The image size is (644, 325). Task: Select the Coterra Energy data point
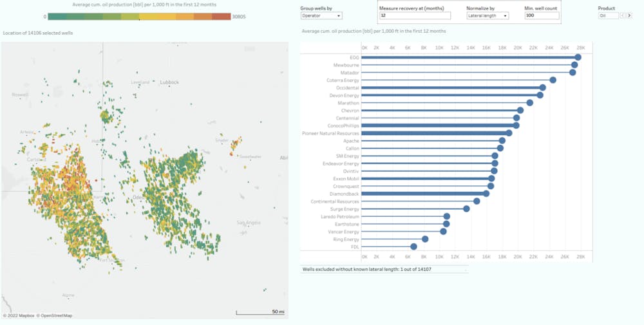coord(553,80)
